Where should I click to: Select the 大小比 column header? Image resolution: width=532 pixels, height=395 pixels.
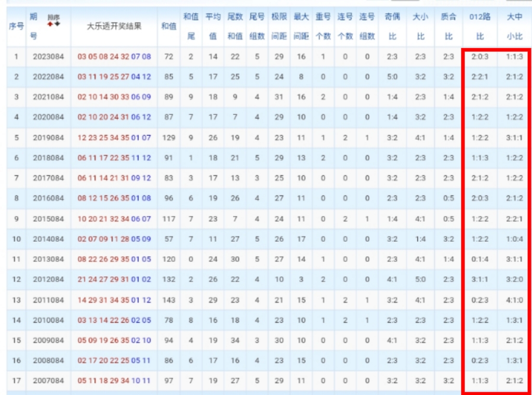click(x=420, y=27)
